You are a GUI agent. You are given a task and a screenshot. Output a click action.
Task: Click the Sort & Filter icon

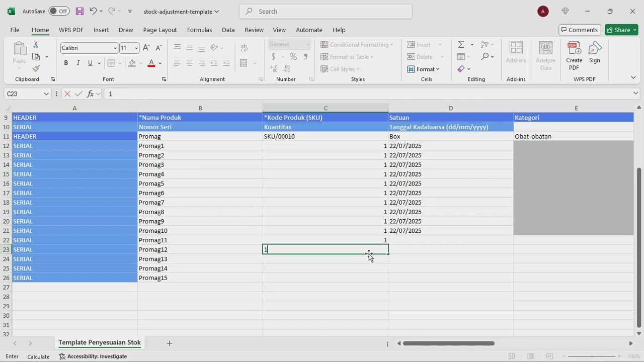pos(485,44)
